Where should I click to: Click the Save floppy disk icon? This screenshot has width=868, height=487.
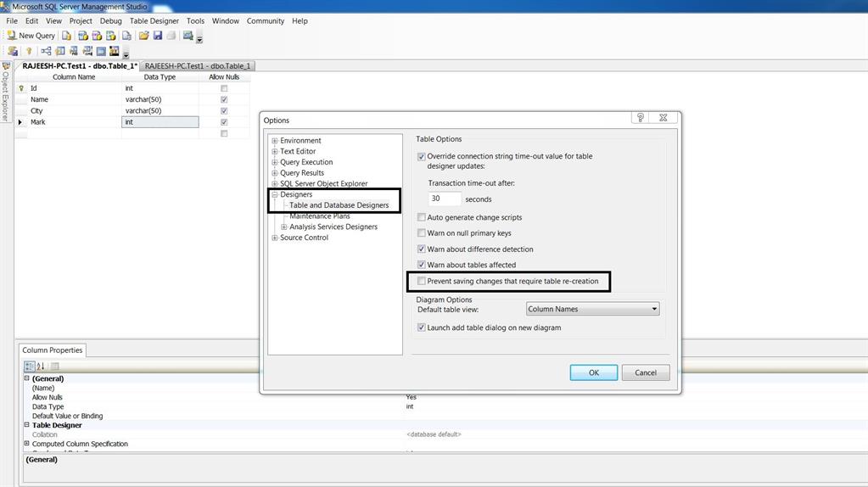click(158, 36)
